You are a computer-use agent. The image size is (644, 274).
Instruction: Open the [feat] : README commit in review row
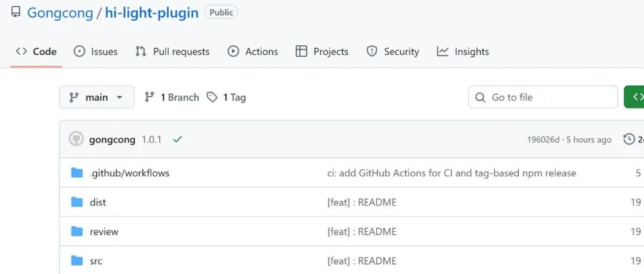pyautogui.click(x=362, y=232)
